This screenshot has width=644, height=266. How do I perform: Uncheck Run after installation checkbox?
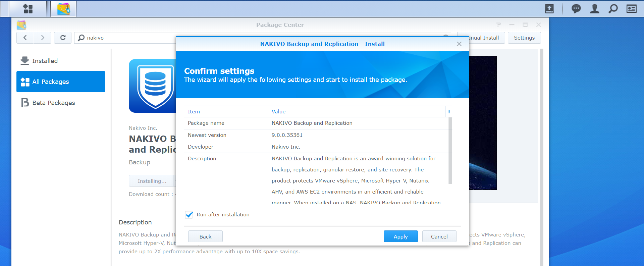189,215
